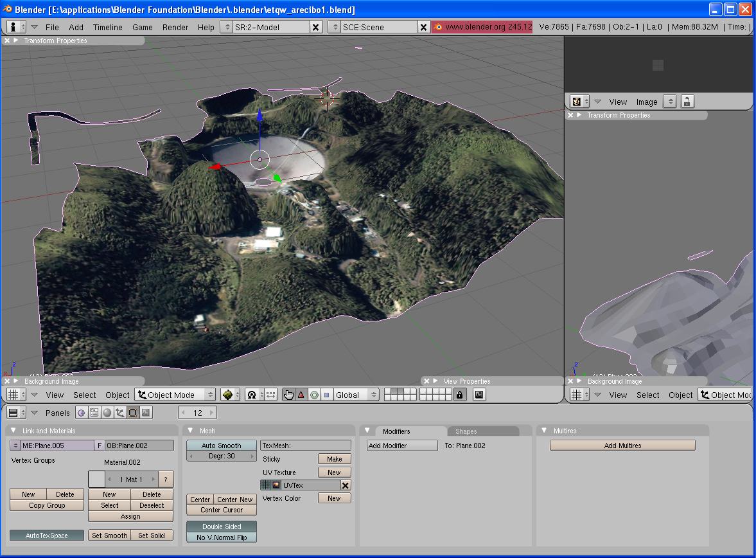Select the Editing context icon in Panels

click(133, 413)
